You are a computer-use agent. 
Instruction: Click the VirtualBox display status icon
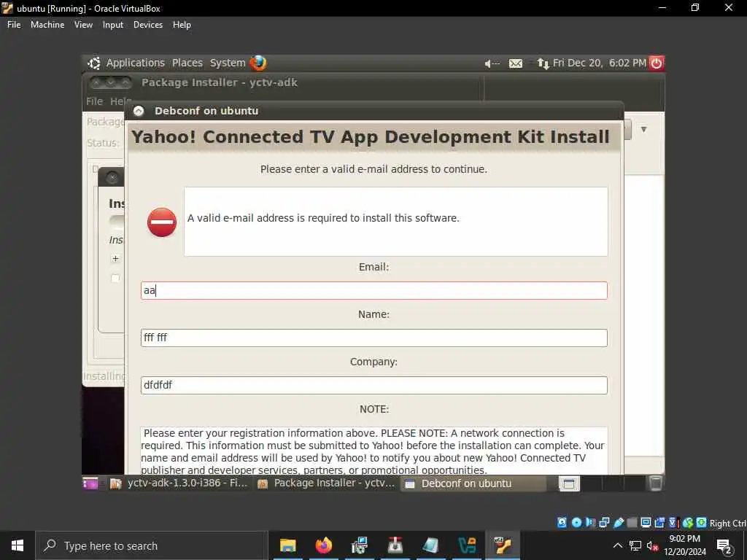(646, 523)
